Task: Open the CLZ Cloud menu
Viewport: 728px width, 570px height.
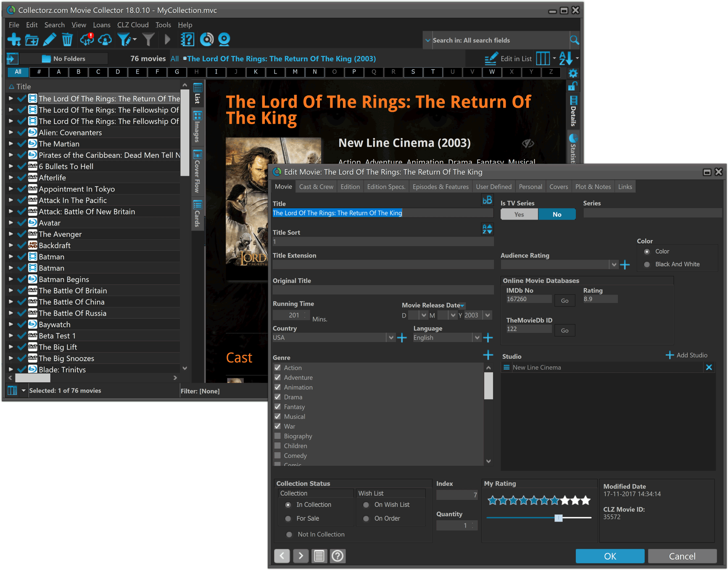Action: tap(133, 25)
